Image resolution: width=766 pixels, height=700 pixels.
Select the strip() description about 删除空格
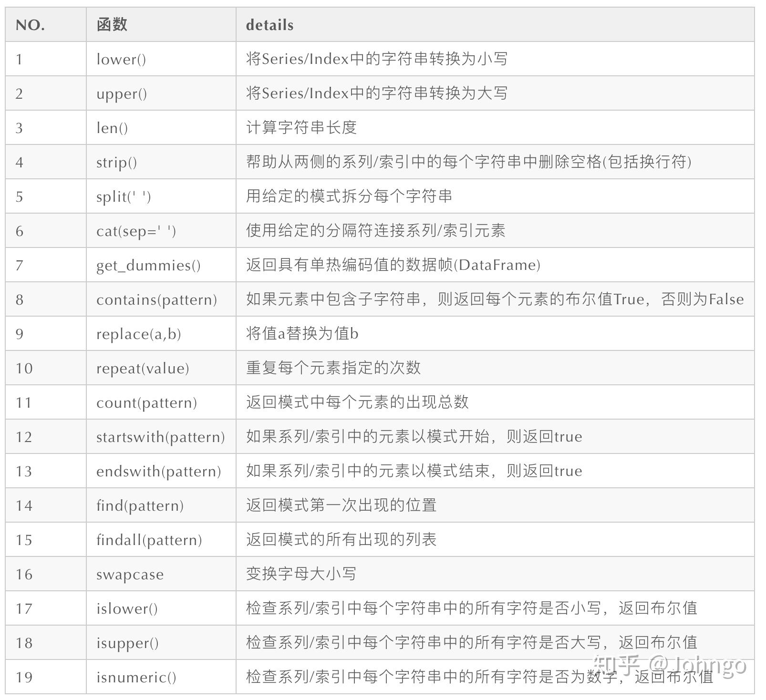point(469,162)
